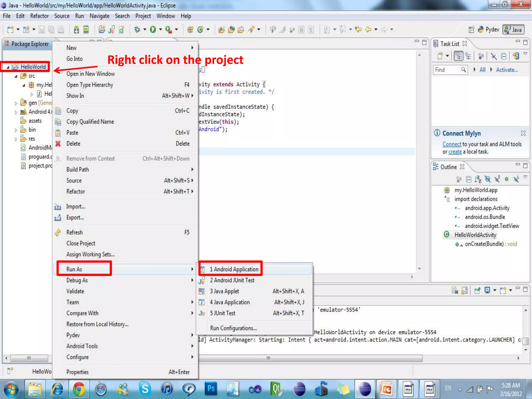Close the Connect Mylyn notice
This screenshot has height=399, width=532.
(523, 133)
